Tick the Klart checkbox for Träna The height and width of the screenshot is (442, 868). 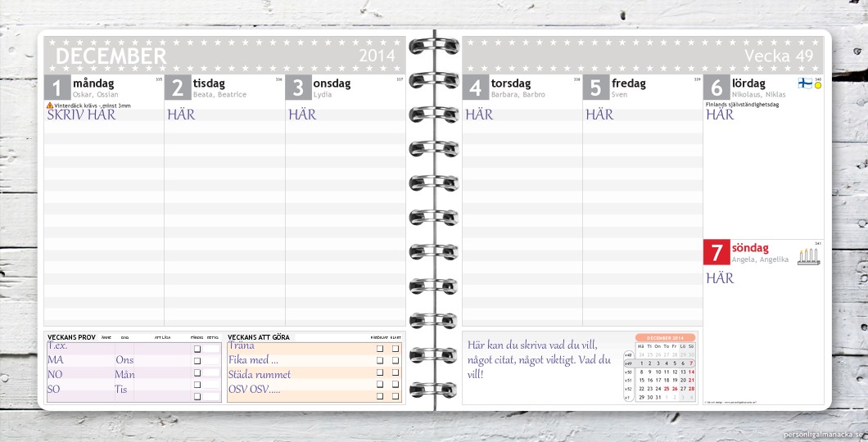pyautogui.click(x=396, y=349)
